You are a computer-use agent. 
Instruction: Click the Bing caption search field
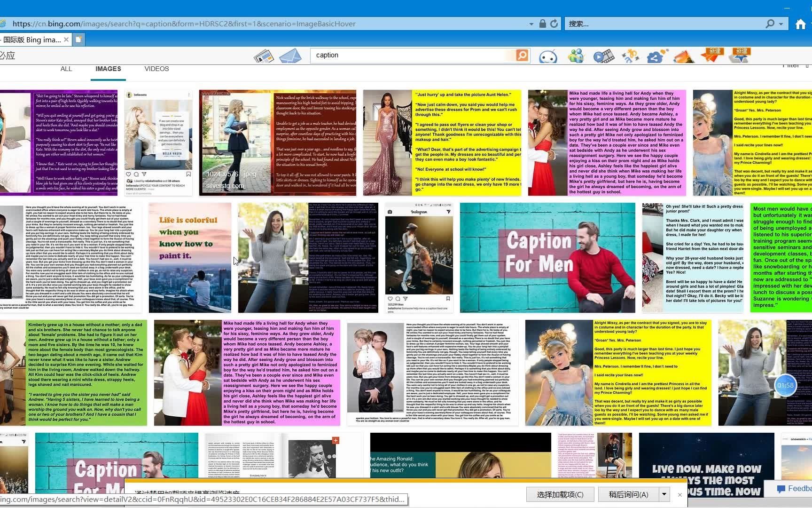pos(414,55)
